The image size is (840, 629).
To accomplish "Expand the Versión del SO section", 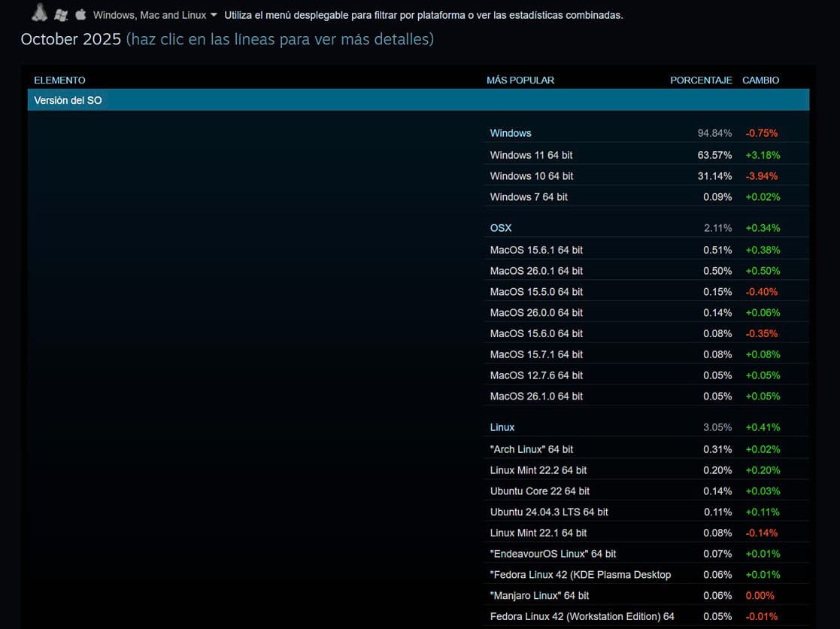I will pyautogui.click(x=68, y=99).
